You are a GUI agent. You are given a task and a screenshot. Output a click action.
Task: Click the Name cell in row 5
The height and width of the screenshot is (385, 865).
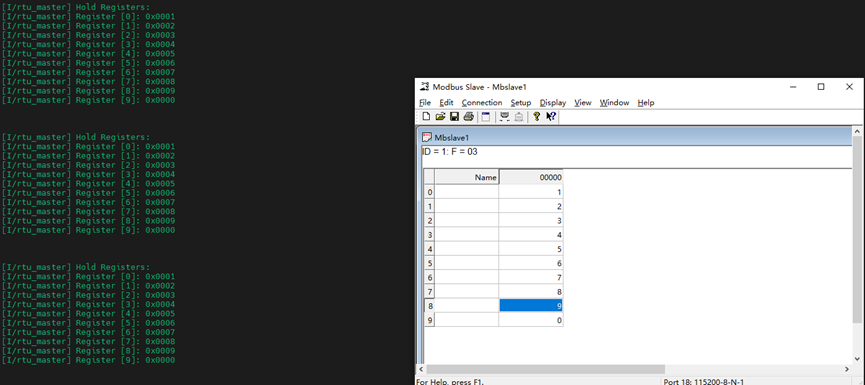467,263
